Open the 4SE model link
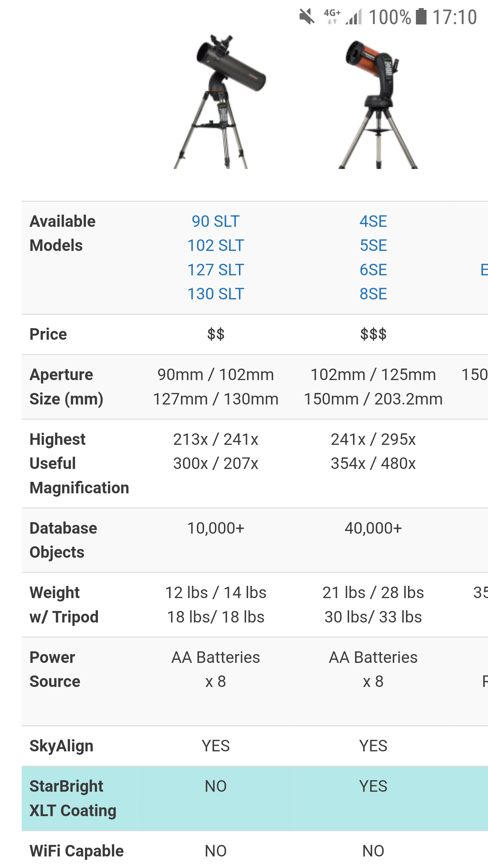 pyautogui.click(x=373, y=221)
